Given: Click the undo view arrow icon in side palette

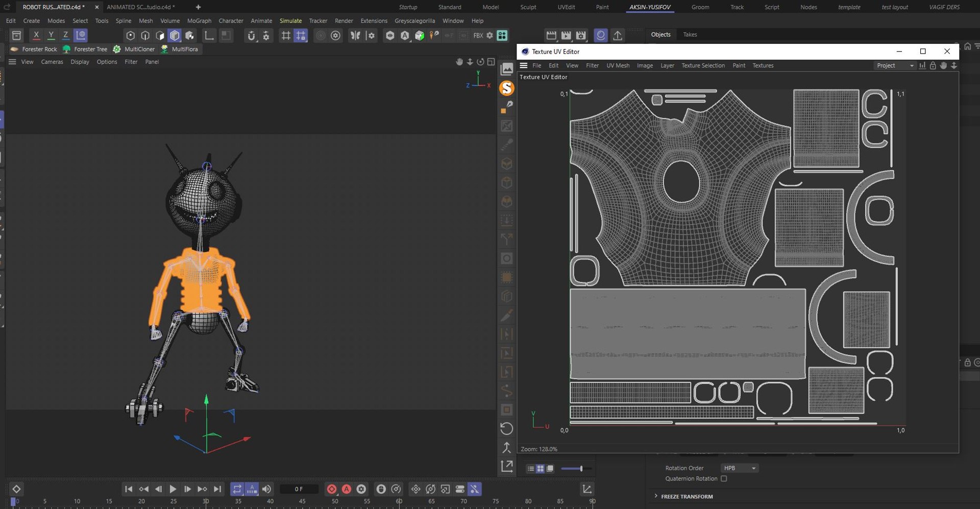Looking at the screenshot, I should pos(507,429).
